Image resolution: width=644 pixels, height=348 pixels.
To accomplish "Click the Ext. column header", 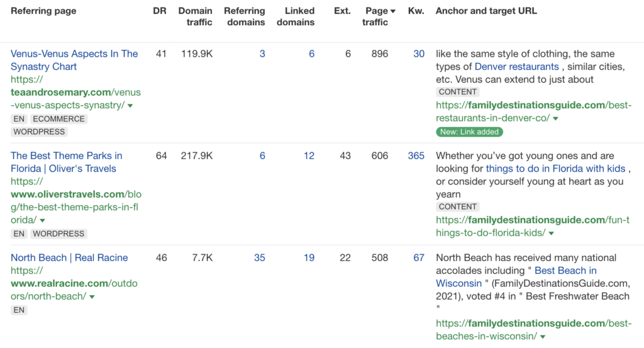I will [342, 11].
